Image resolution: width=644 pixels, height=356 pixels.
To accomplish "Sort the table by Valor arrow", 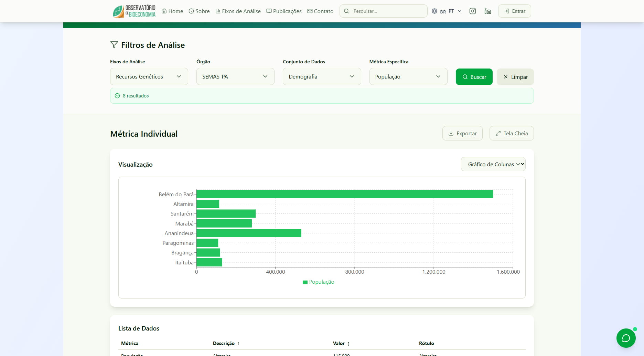I will click(348, 344).
